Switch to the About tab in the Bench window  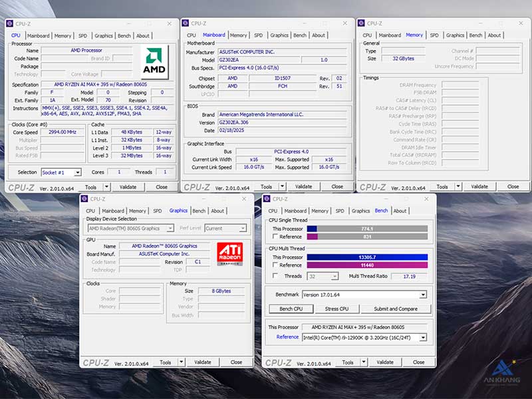click(400, 211)
